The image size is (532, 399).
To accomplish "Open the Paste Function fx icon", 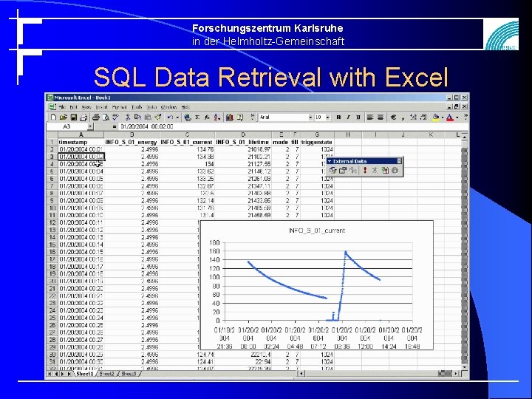I will pos(207,117).
